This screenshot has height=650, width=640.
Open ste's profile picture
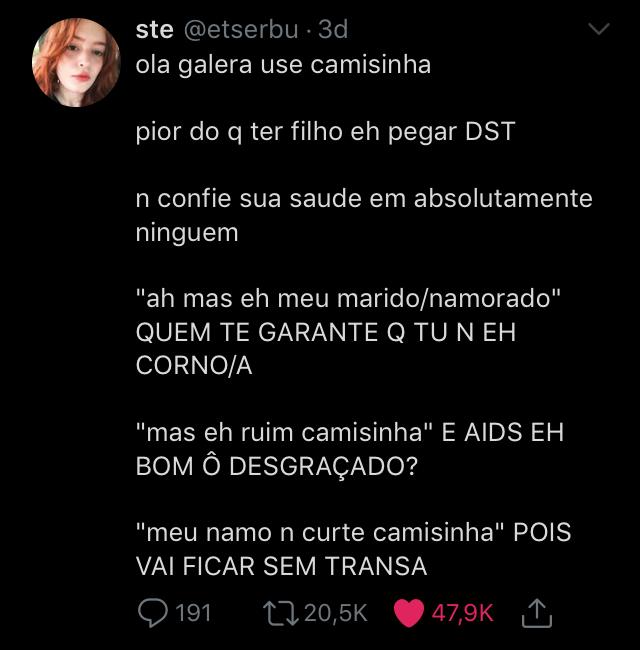(76, 62)
